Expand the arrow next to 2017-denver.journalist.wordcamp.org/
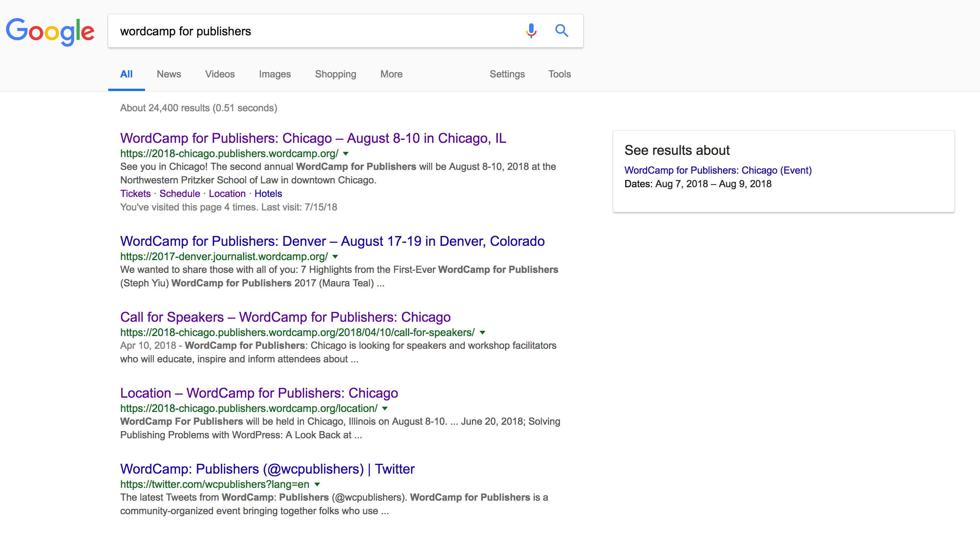Screen dimensions: 980x536 point(335,257)
